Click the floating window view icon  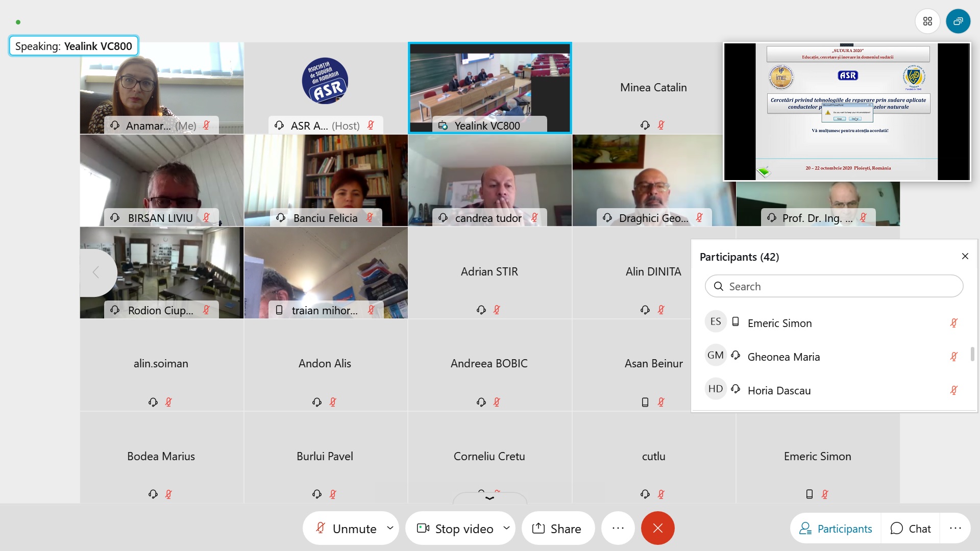click(x=958, y=21)
